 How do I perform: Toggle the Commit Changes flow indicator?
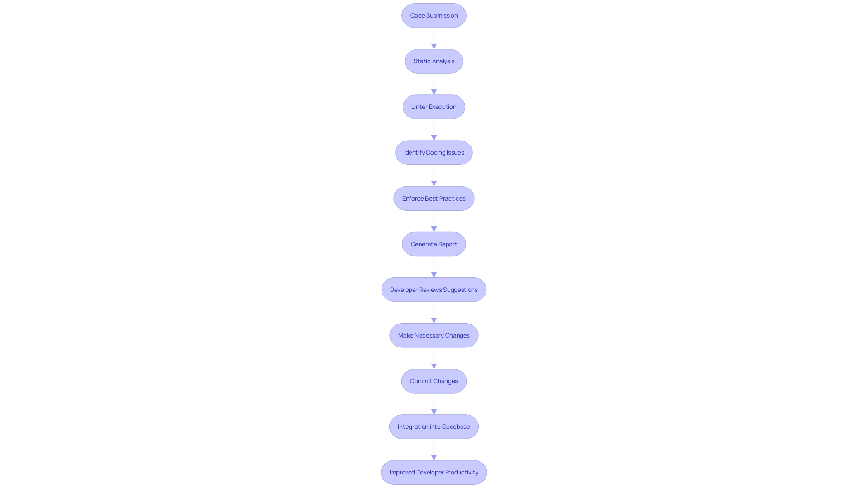[x=434, y=381]
